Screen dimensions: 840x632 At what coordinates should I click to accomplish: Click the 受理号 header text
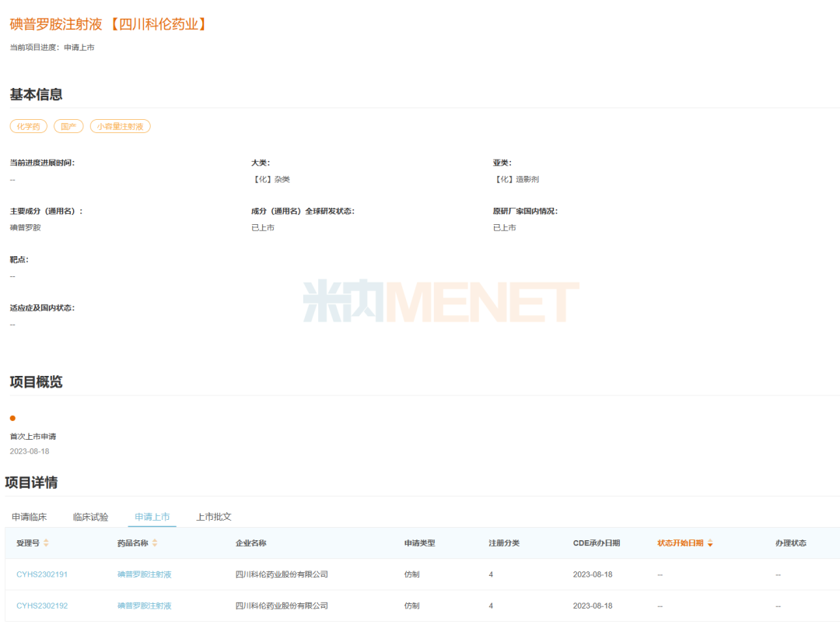[28, 543]
